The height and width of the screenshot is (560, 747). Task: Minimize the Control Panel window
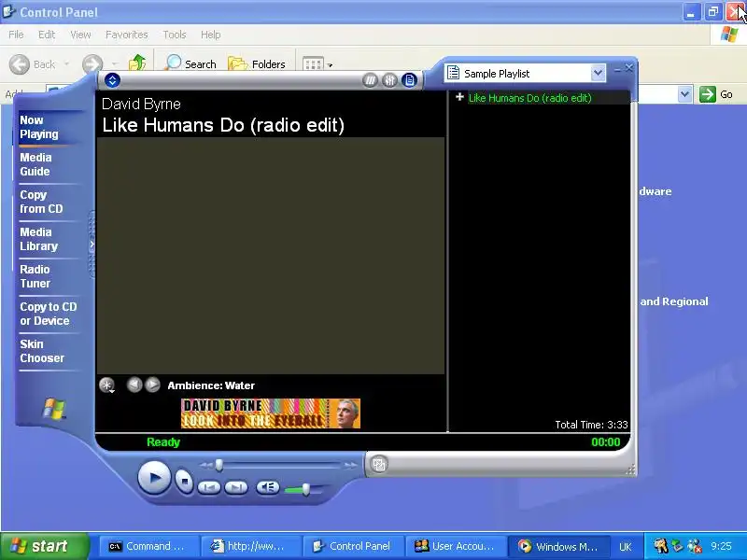pos(691,12)
